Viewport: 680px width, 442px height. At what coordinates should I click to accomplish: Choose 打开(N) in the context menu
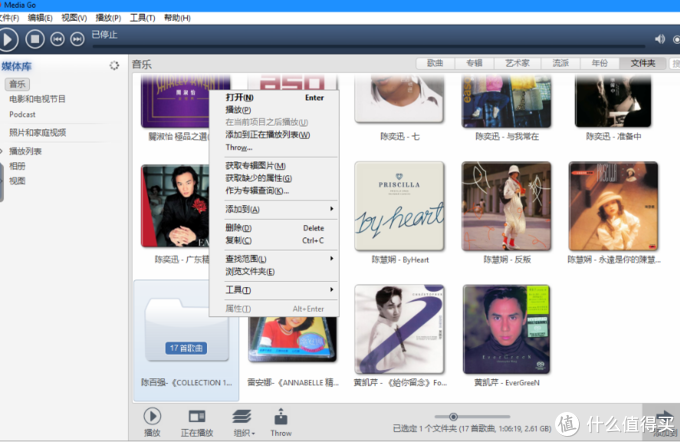pyautogui.click(x=274, y=98)
